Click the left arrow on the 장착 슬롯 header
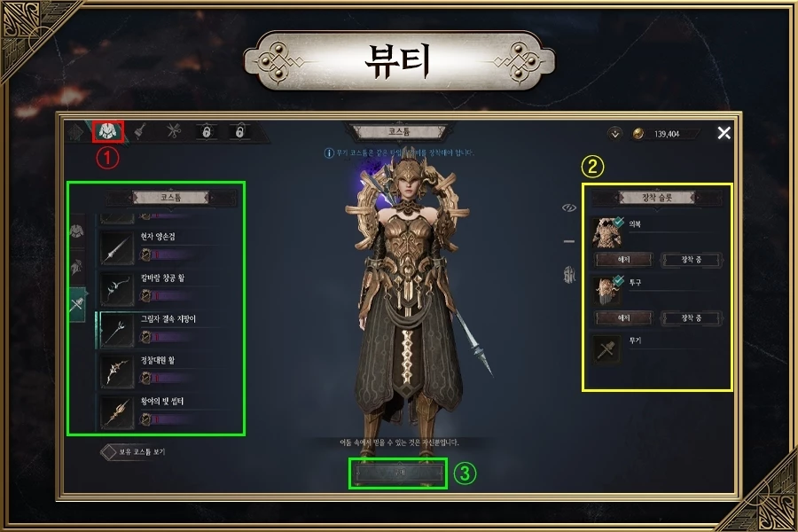The image size is (798, 532). click(x=619, y=198)
